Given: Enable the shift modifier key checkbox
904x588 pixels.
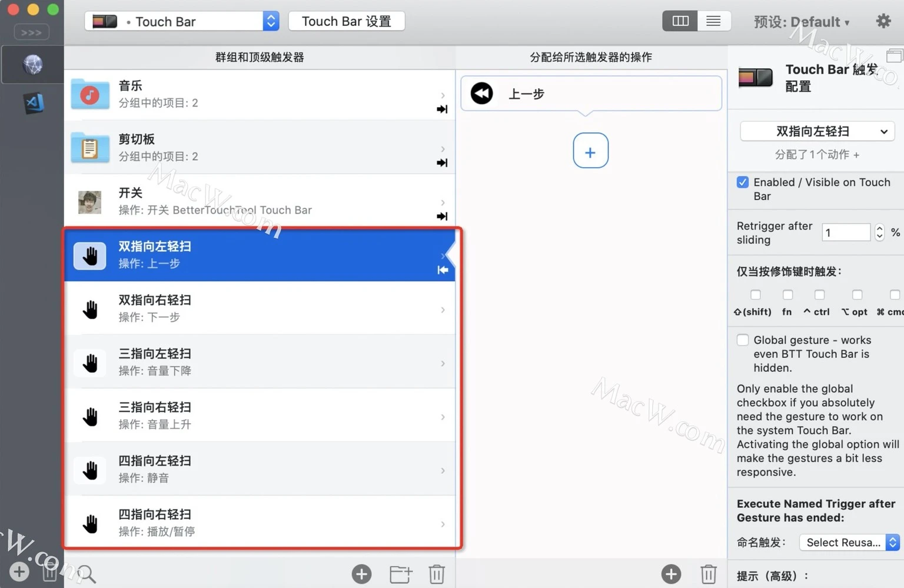Looking at the screenshot, I should (756, 294).
